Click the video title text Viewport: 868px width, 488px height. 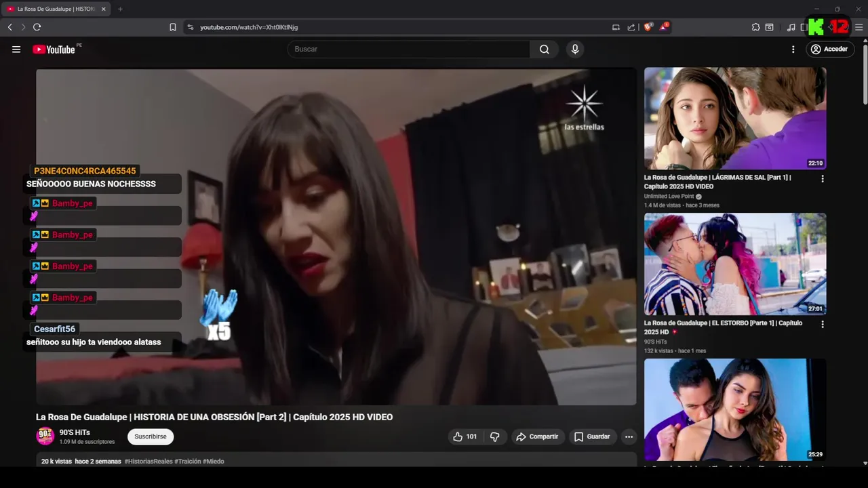pyautogui.click(x=214, y=417)
